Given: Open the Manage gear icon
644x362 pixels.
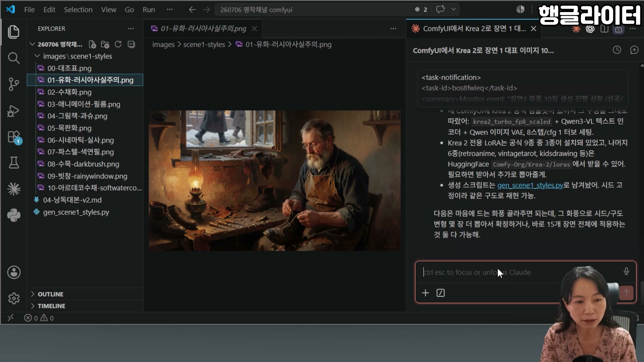Looking at the screenshot, I should tap(14, 298).
